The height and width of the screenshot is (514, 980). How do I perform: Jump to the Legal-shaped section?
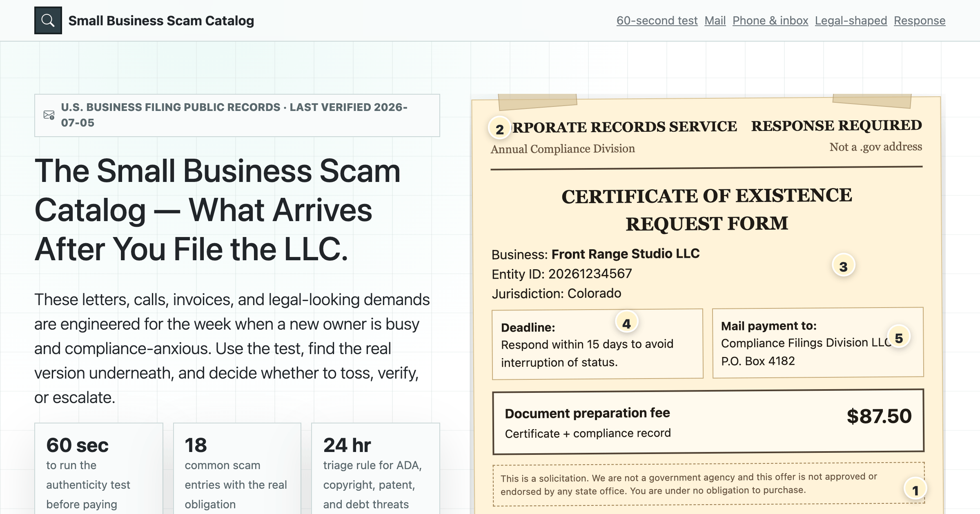point(851,20)
